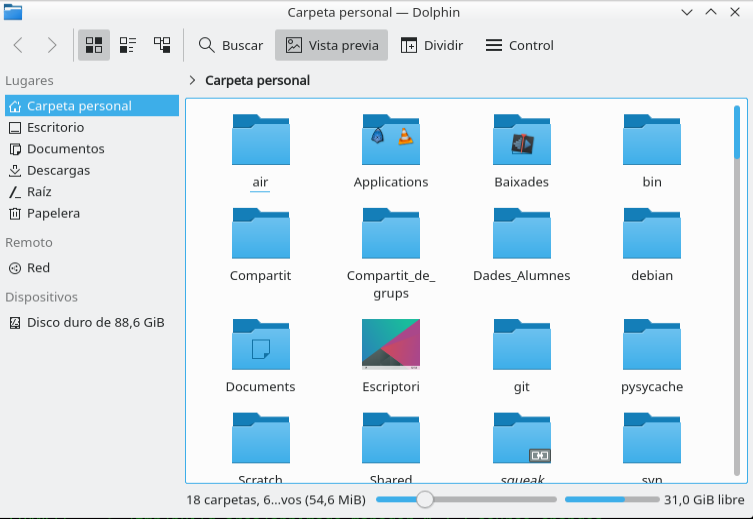Select the Applications folder icon
The image size is (753, 519).
[x=391, y=139]
